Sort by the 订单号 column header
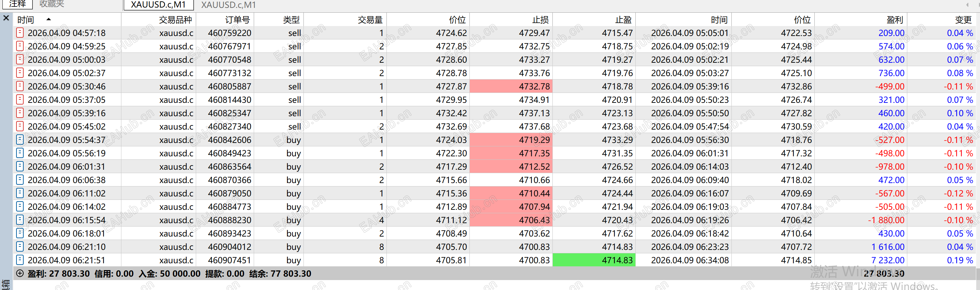Screen dimensions: 980x290 (x=225, y=20)
